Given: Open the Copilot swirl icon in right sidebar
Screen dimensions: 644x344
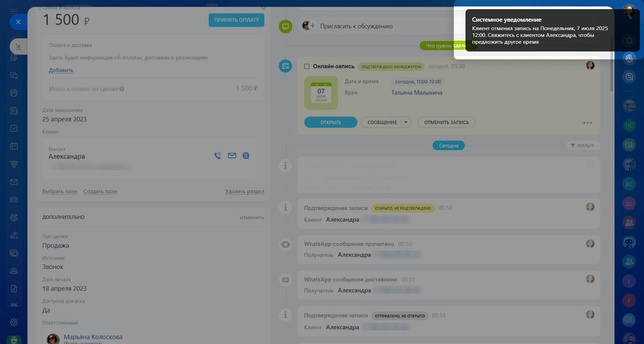Looking at the screenshot, I should (629, 58).
